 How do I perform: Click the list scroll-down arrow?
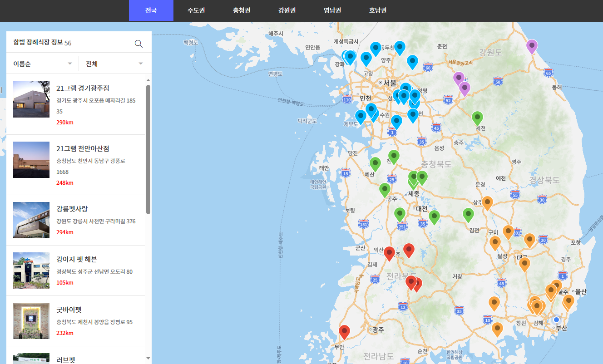tap(148, 358)
